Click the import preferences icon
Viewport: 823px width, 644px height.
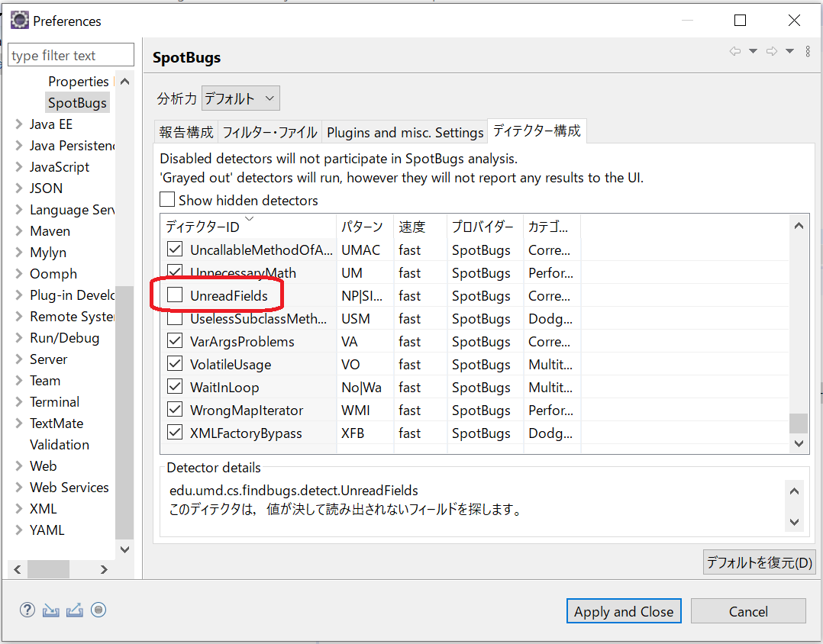pyautogui.click(x=50, y=610)
